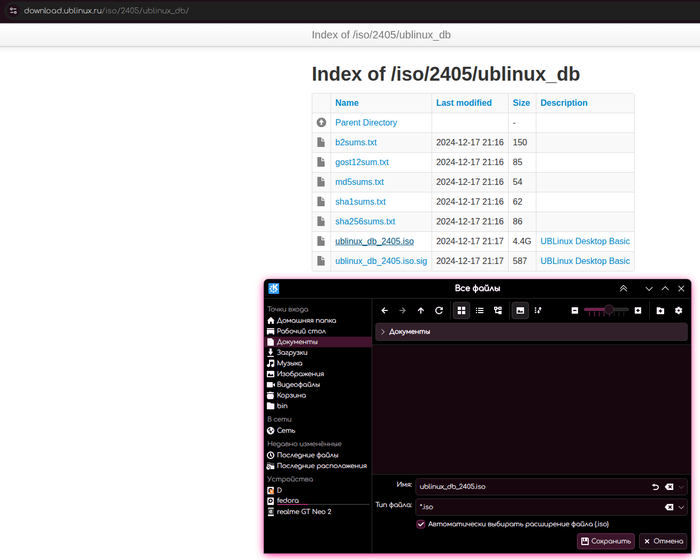The height and width of the screenshot is (560, 700).
Task: Open gost12sum.txt link
Action: [x=362, y=162]
